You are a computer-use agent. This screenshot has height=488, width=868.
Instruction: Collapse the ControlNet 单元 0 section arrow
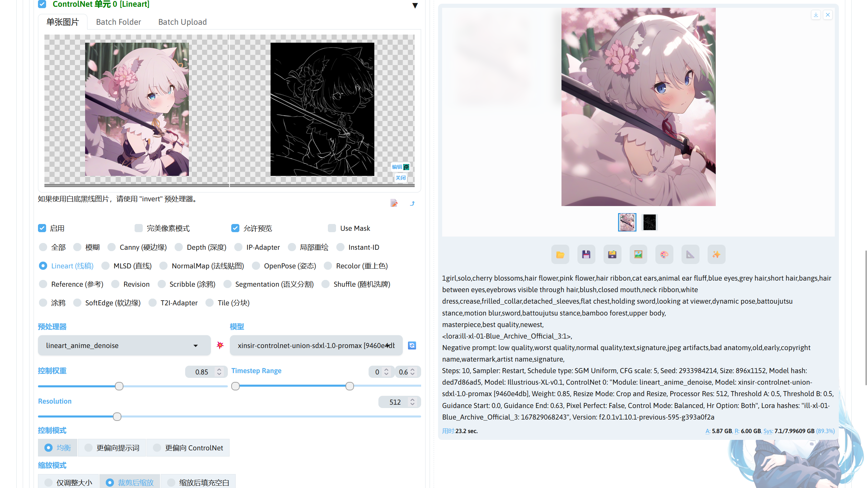click(x=415, y=5)
